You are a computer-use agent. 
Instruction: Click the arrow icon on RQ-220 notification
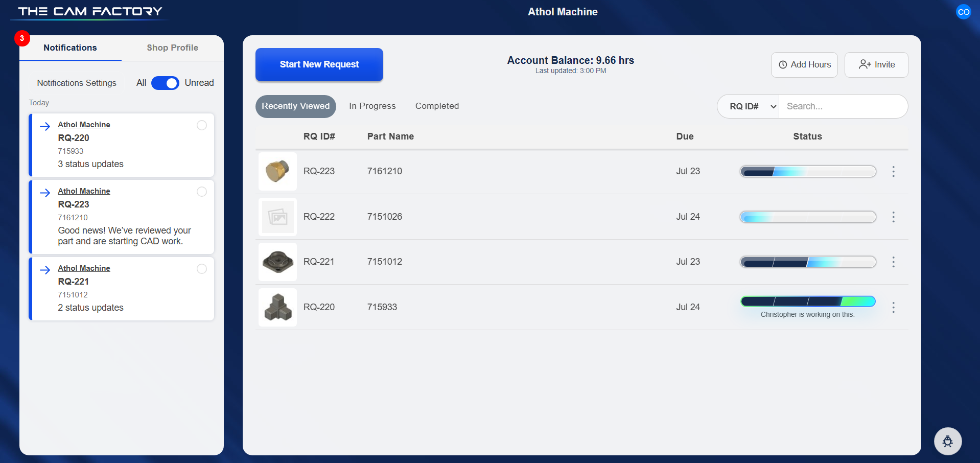click(x=45, y=126)
